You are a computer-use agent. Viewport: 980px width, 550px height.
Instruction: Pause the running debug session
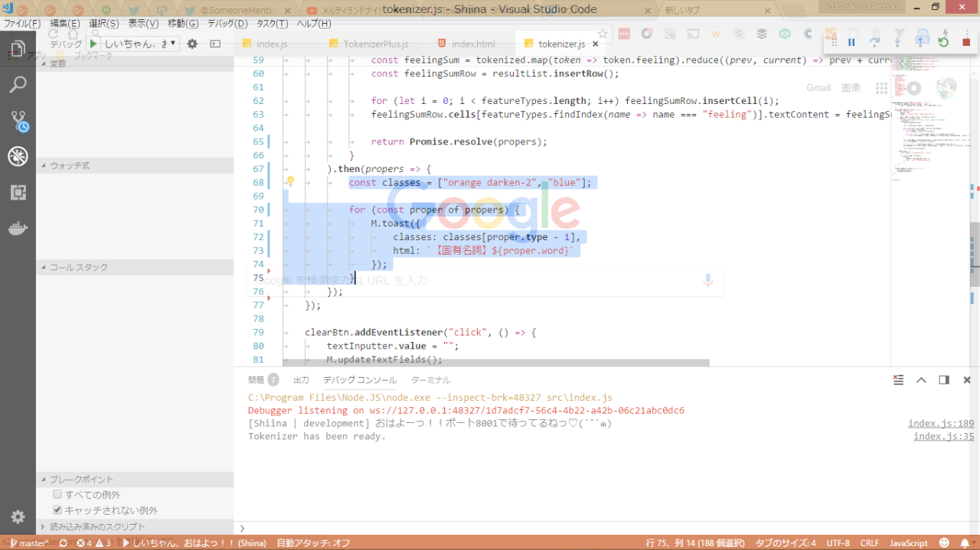(x=851, y=42)
